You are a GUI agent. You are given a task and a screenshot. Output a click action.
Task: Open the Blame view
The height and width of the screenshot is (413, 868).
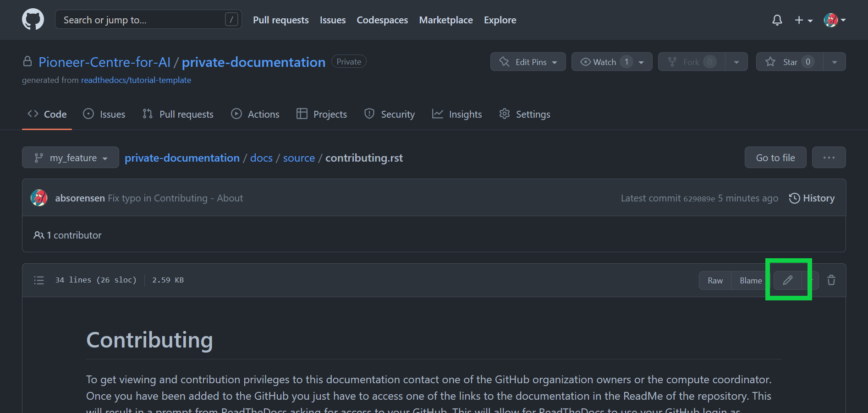pyautogui.click(x=751, y=281)
